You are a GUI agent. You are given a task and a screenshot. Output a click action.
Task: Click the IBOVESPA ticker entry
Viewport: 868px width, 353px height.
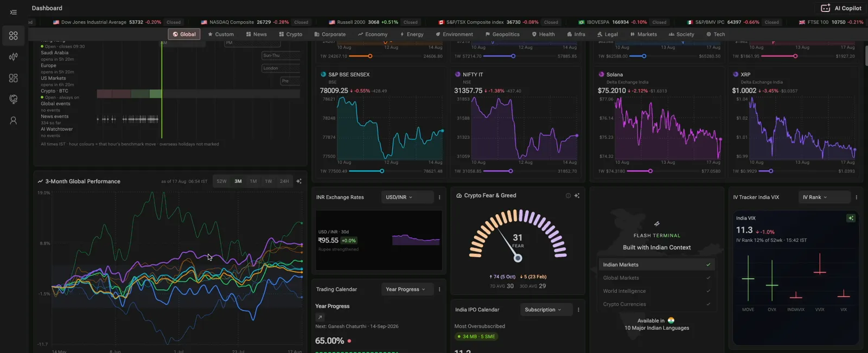(x=623, y=22)
